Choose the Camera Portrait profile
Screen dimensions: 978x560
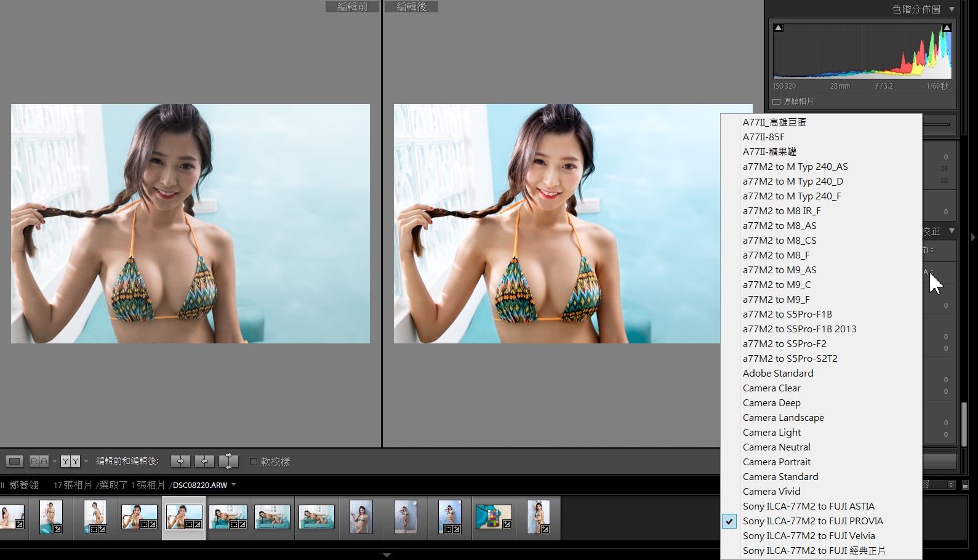pos(776,462)
